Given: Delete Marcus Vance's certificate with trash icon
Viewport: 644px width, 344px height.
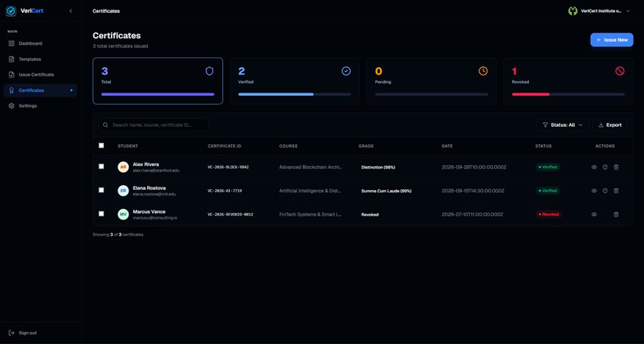Looking at the screenshot, I should (x=616, y=214).
